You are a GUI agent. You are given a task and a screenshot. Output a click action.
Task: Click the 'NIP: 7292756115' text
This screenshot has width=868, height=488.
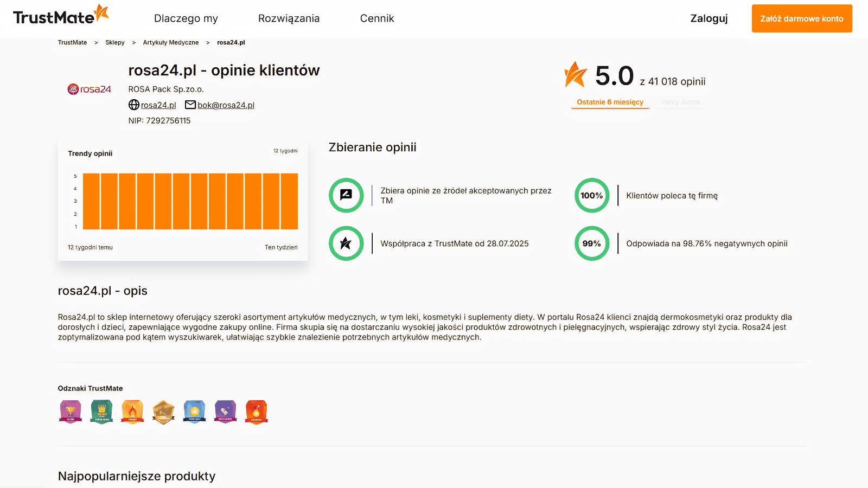tap(159, 120)
